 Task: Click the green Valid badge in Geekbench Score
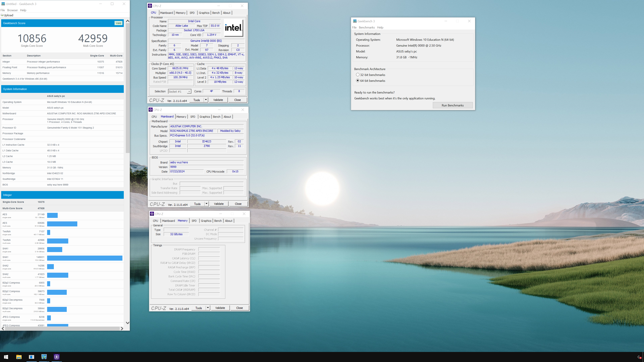[x=118, y=23]
